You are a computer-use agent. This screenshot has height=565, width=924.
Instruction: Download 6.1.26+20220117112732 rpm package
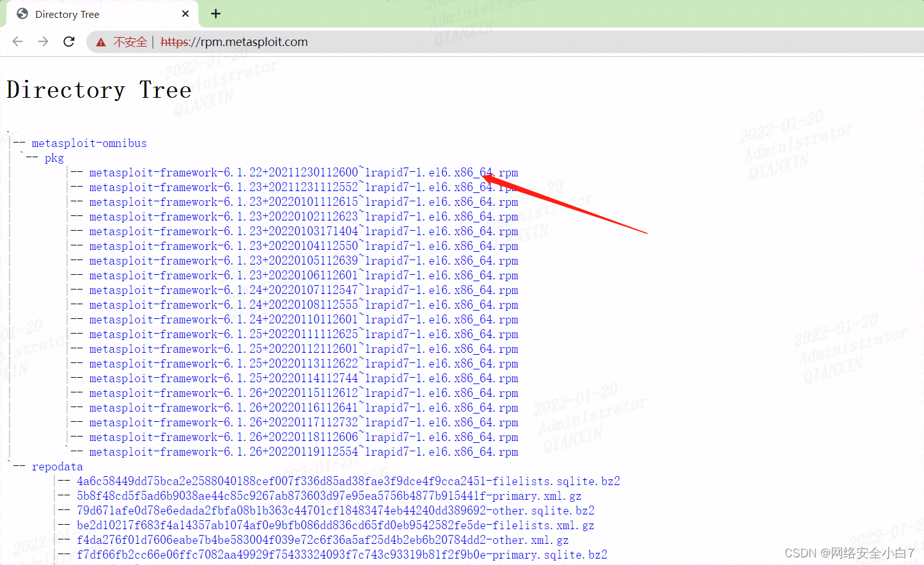pyautogui.click(x=304, y=422)
